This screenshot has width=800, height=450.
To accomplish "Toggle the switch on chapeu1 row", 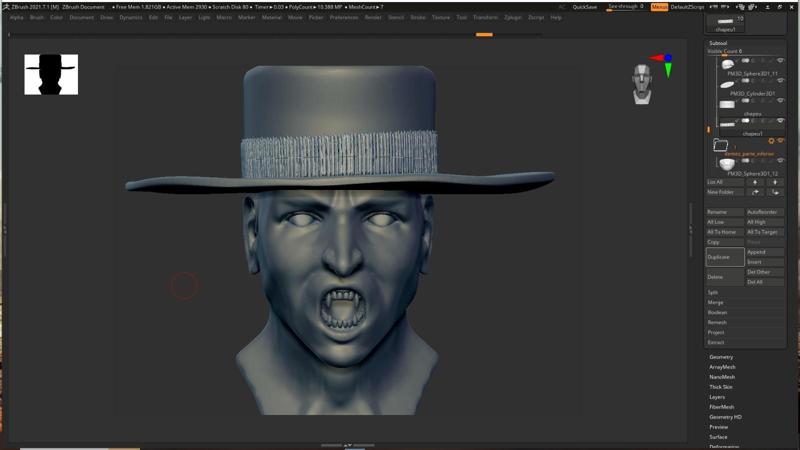I will coord(745,121).
